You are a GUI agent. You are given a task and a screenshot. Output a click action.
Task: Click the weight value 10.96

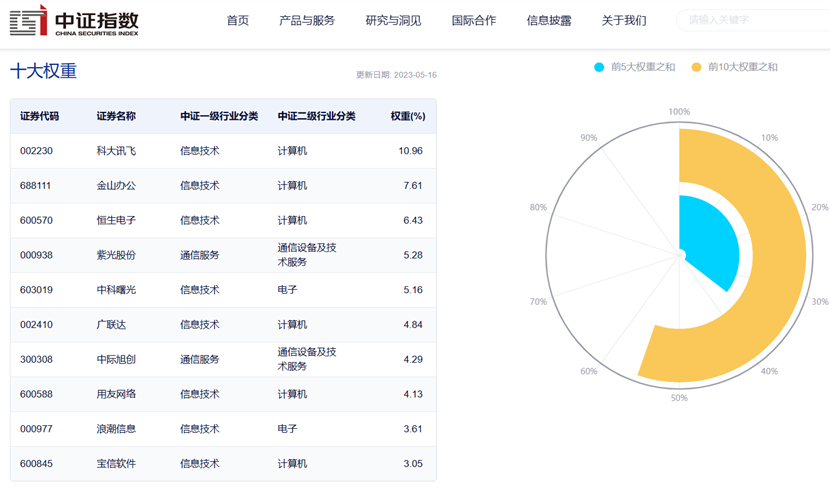(411, 151)
